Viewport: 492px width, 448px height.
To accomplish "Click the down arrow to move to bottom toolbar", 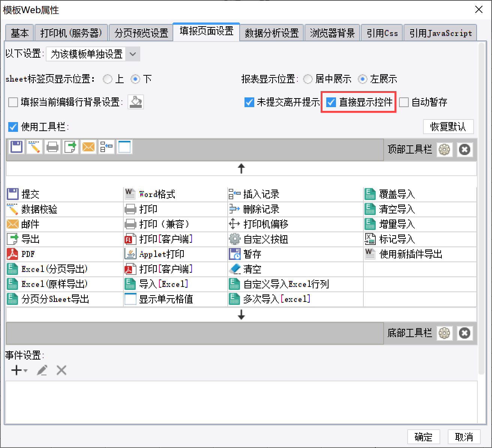I will point(241,315).
